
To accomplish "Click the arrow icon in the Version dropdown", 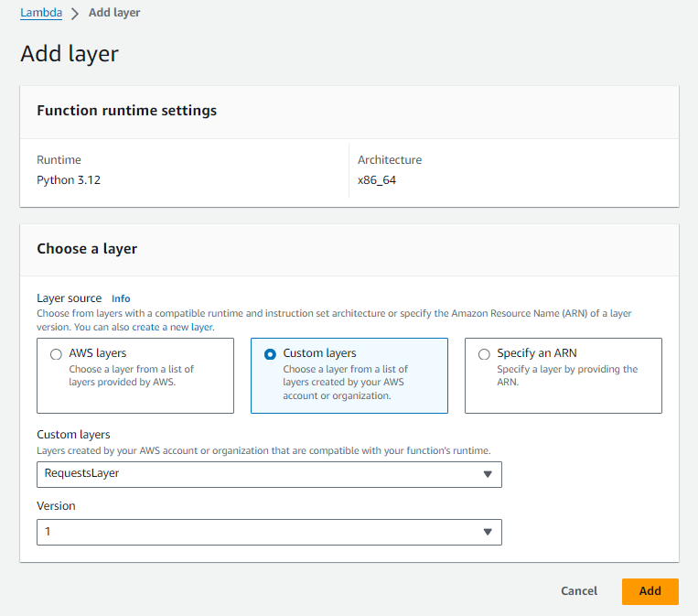I will [x=488, y=532].
